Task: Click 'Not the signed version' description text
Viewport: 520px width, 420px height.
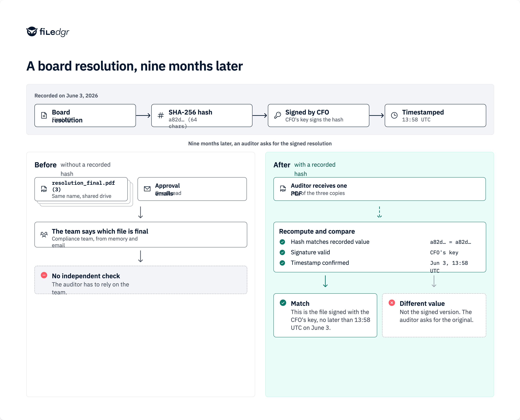Action: click(436, 316)
